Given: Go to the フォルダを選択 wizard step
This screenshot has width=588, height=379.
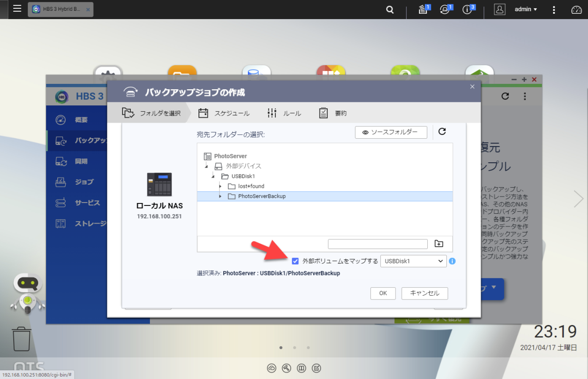Looking at the screenshot, I should [x=151, y=113].
